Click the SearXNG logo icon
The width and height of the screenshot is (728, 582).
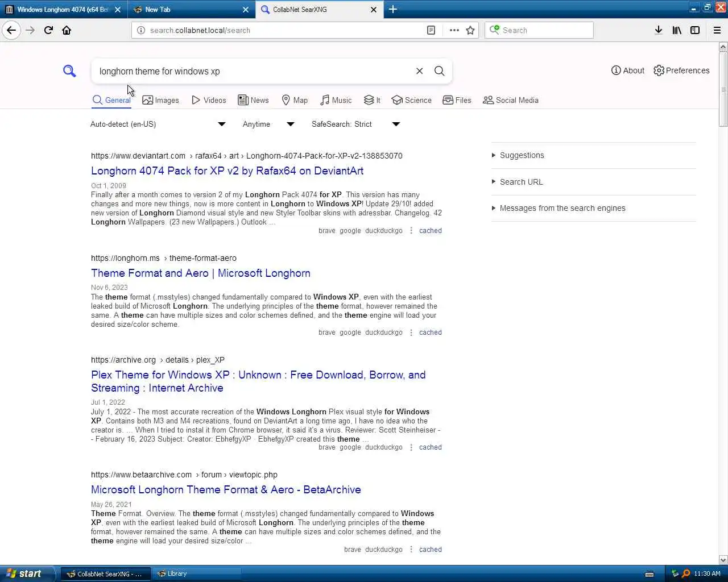click(x=69, y=71)
